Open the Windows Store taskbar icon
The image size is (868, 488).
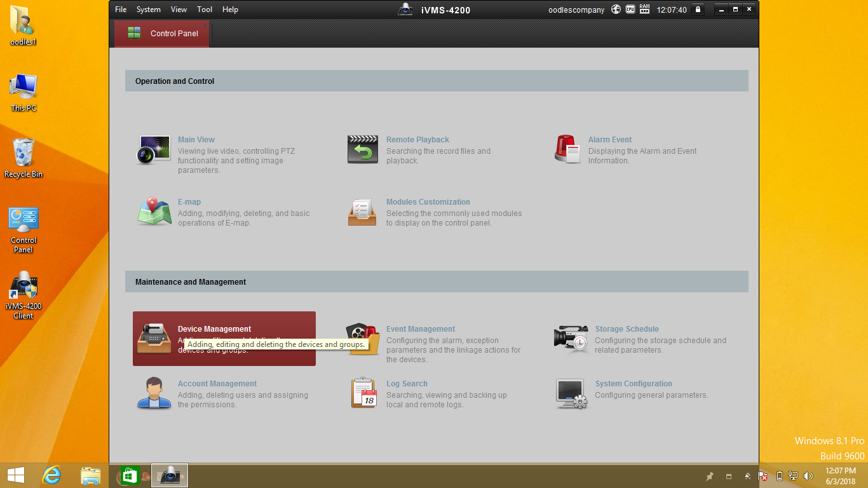[129, 475]
